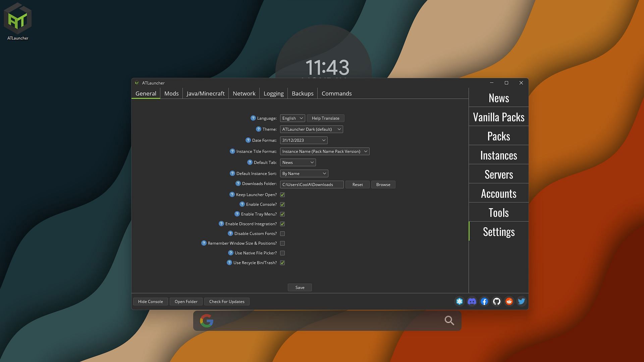Toggle the Enable Tray Menu checkbox
644x362 pixels.
tap(282, 214)
